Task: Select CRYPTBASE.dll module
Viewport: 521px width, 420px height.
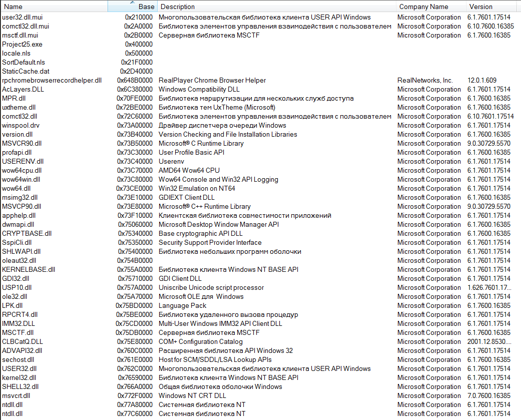Action: tap(260, 233)
